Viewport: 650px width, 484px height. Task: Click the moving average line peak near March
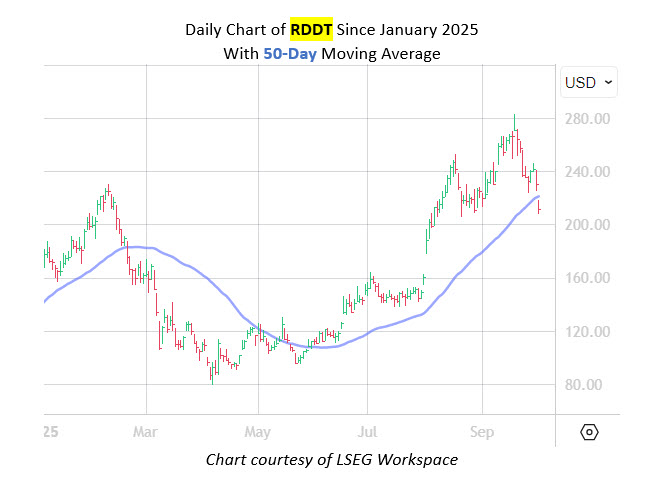[140, 246]
